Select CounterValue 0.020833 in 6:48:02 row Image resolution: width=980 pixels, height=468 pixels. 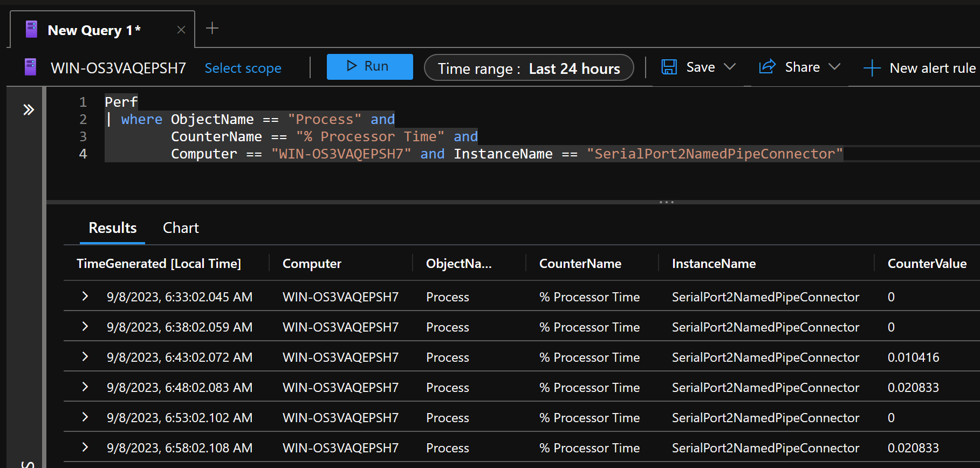coord(913,388)
